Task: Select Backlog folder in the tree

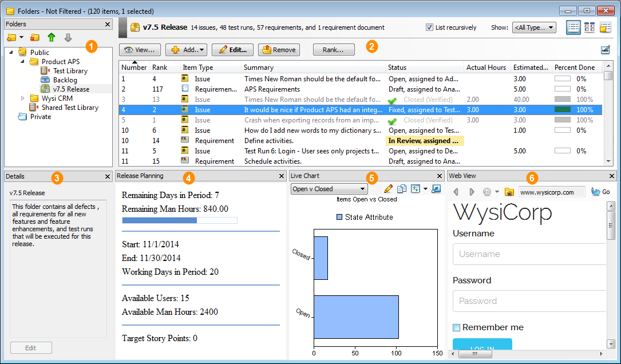Action: tap(65, 80)
